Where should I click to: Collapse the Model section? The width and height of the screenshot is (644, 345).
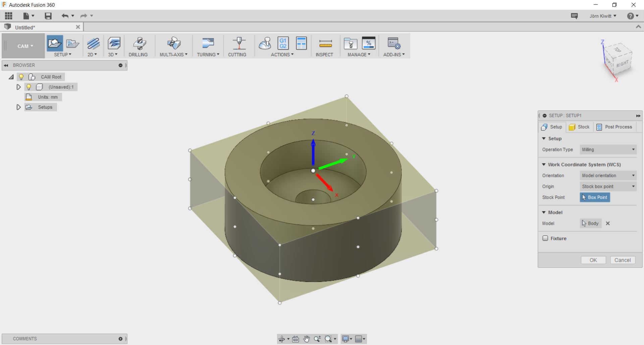coord(544,212)
